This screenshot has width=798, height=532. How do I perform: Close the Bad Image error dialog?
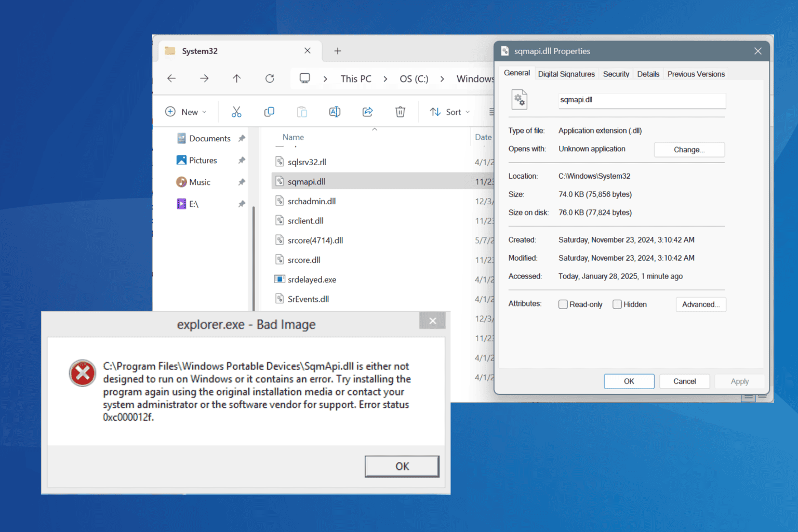(432, 321)
